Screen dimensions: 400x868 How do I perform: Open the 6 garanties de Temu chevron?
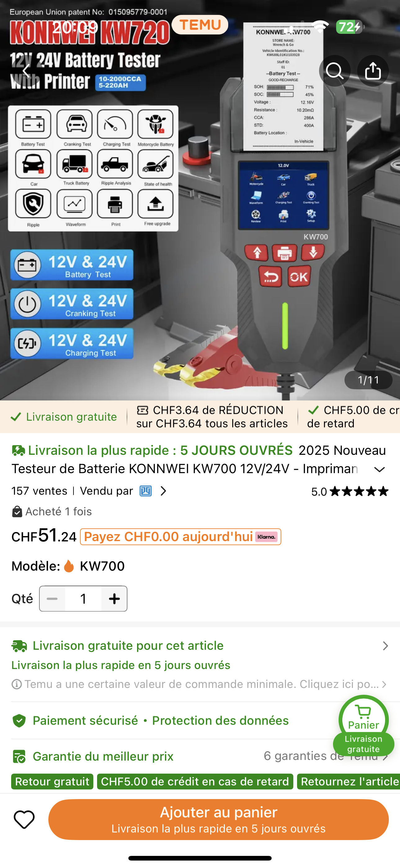pyautogui.click(x=385, y=757)
